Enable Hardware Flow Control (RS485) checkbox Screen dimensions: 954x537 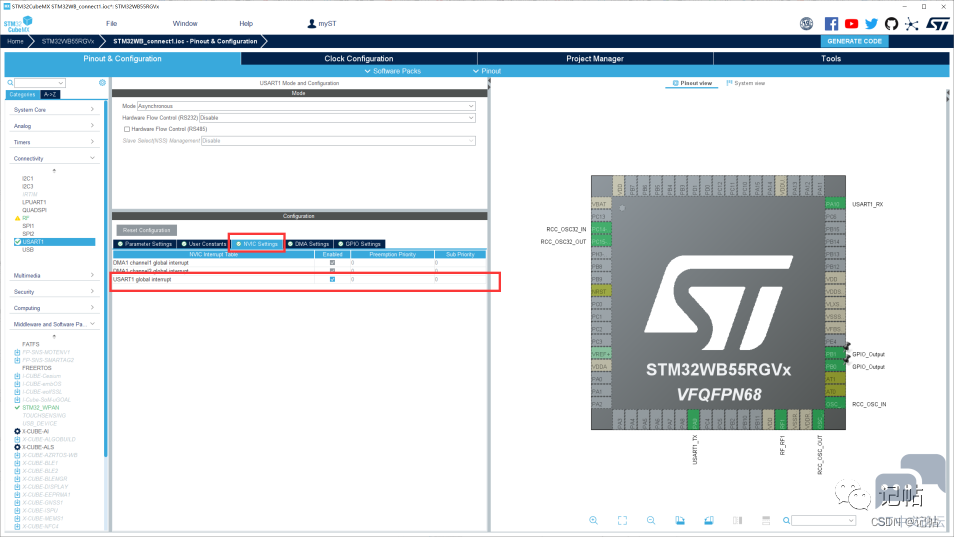(127, 129)
